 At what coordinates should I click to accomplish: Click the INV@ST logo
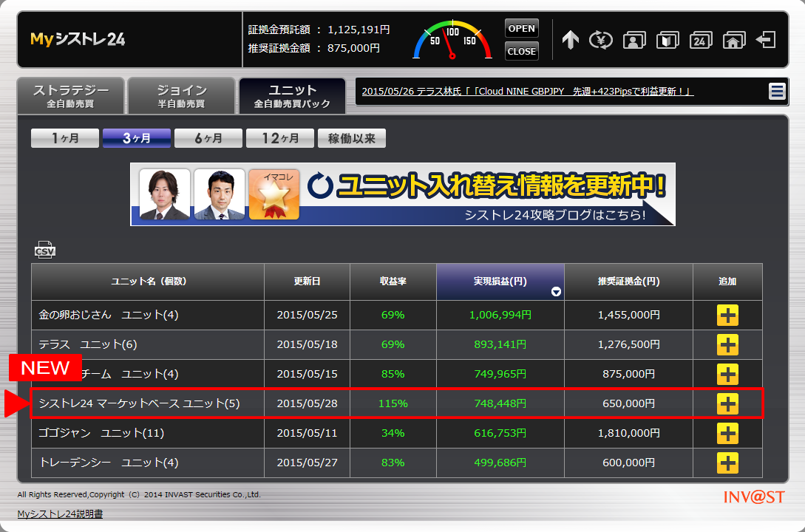pyautogui.click(x=754, y=497)
